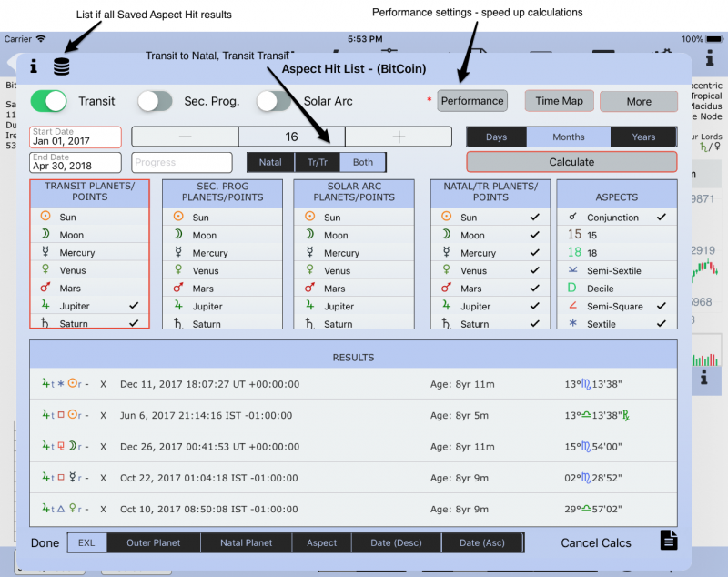728x577 pixels.
Task: Decrease the count with the minus stepper
Action: pyautogui.click(x=185, y=137)
